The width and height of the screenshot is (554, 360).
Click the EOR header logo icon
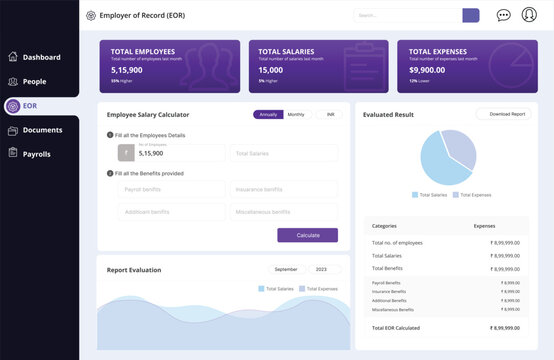91,16
